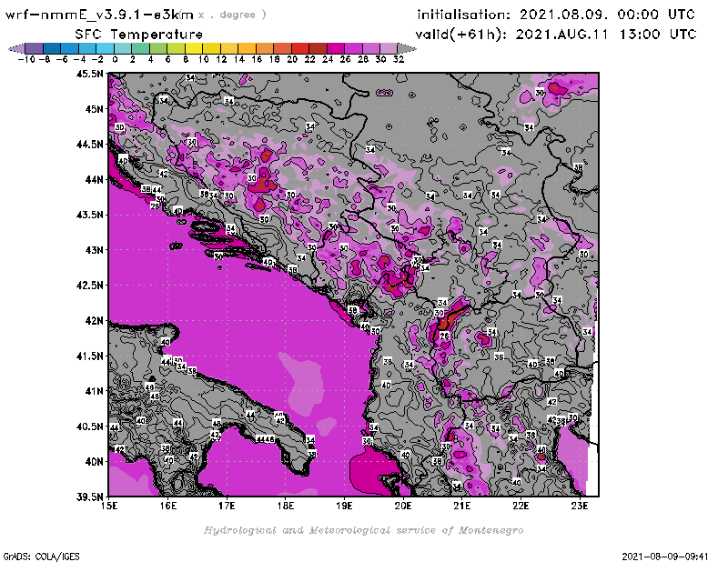Select the yellow swatch between 8 and 10
728x562 pixels.
(193, 47)
